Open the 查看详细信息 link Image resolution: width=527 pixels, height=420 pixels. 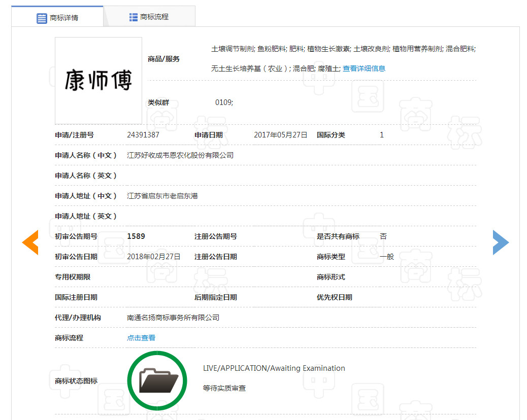click(364, 68)
